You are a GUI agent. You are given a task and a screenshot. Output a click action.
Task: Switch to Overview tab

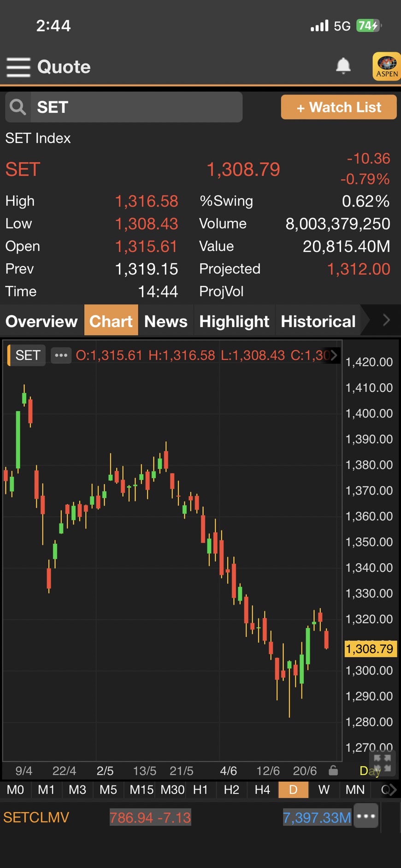tap(41, 321)
